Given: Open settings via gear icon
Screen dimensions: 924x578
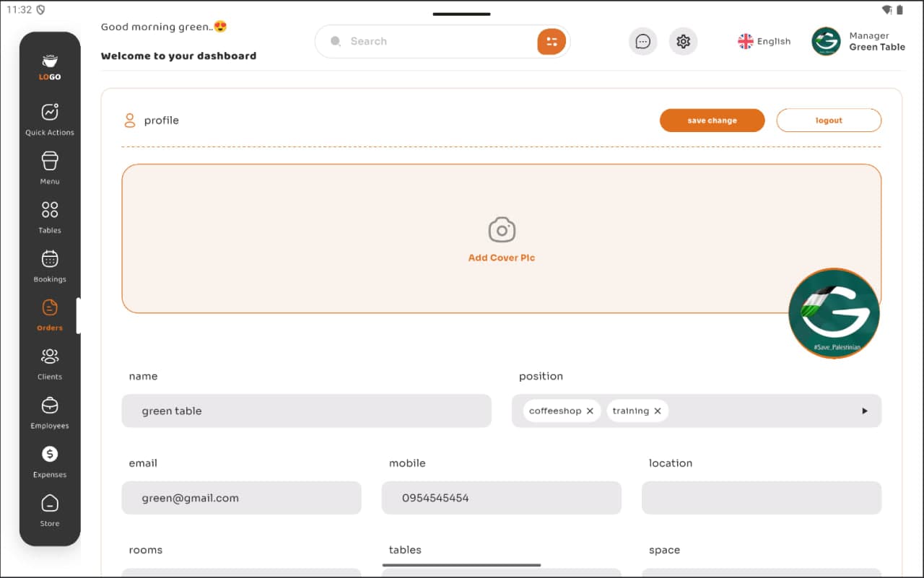Looking at the screenshot, I should 683,42.
